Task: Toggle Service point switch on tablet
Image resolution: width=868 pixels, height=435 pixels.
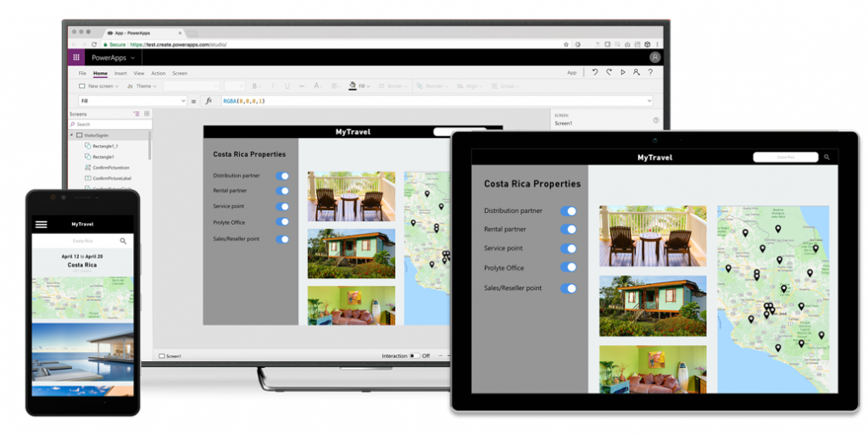Action: click(x=569, y=248)
